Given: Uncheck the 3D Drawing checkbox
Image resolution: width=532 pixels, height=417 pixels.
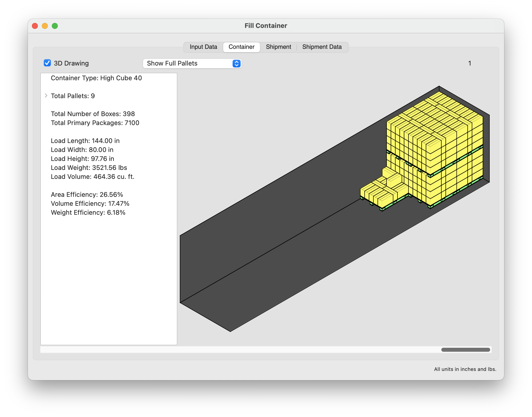Looking at the screenshot, I should tap(47, 63).
